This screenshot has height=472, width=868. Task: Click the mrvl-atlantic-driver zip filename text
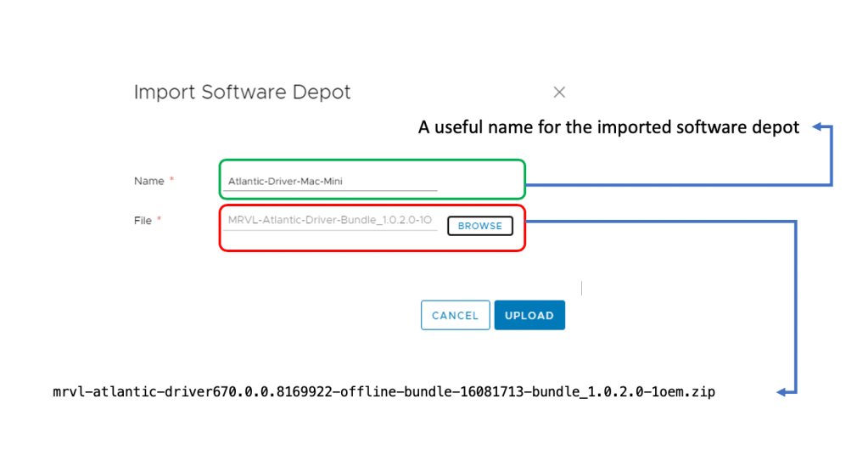pyautogui.click(x=384, y=393)
